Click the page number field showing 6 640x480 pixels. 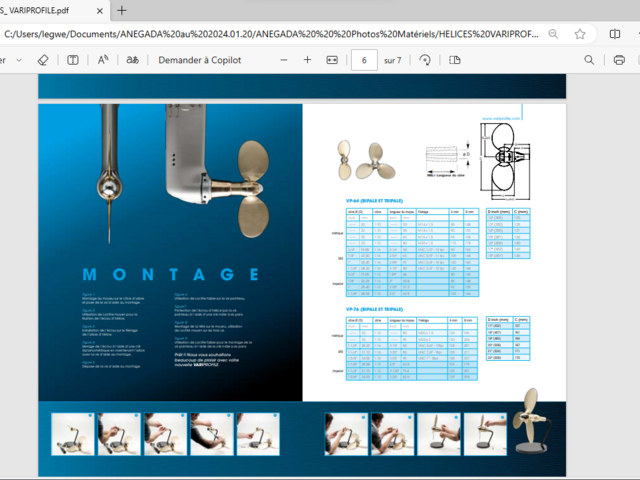click(x=364, y=60)
